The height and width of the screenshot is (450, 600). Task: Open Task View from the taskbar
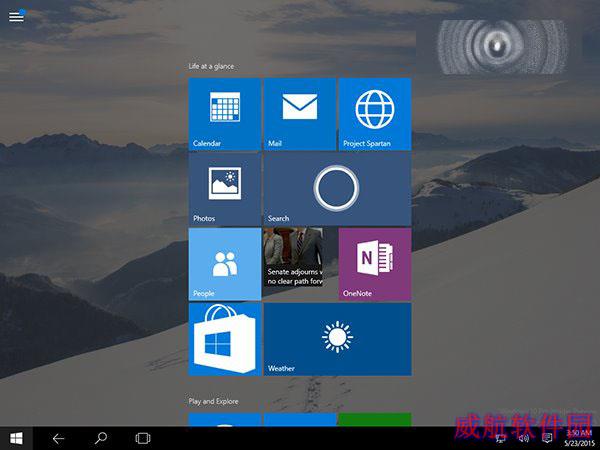(x=143, y=438)
